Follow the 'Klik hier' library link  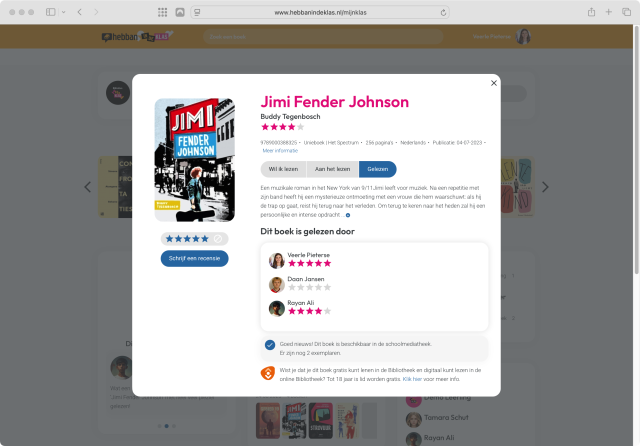point(412,379)
